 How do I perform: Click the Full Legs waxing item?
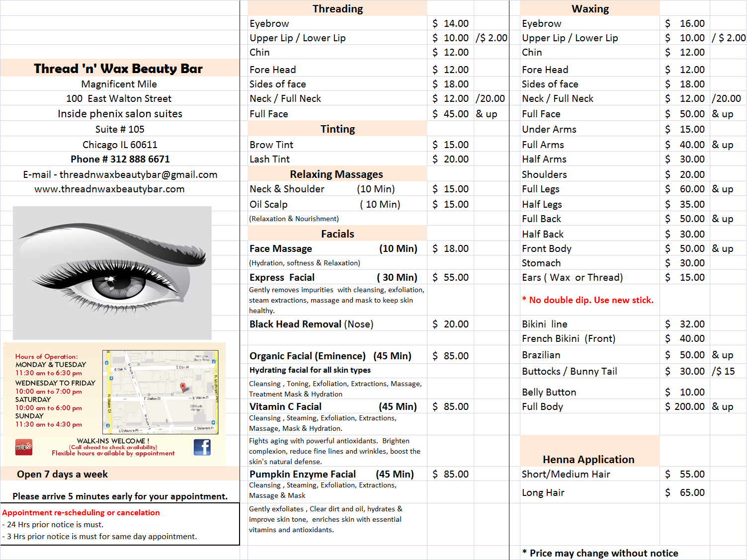pyautogui.click(x=540, y=189)
